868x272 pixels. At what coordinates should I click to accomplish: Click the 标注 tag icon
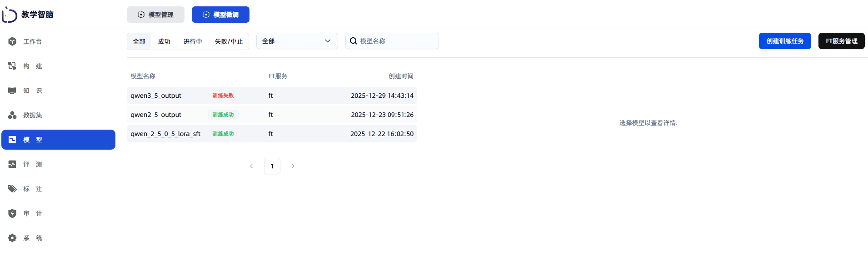click(12, 189)
